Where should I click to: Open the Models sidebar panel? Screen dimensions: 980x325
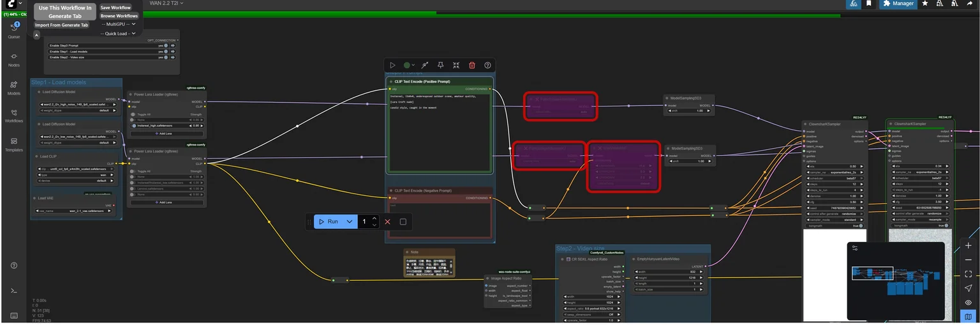pyautogui.click(x=13, y=87)
